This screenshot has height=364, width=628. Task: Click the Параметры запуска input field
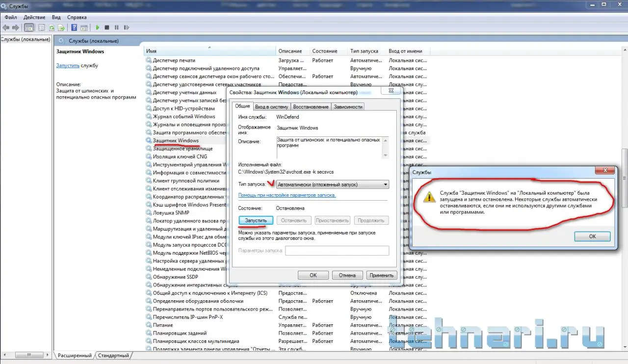[x=337, y=251]
